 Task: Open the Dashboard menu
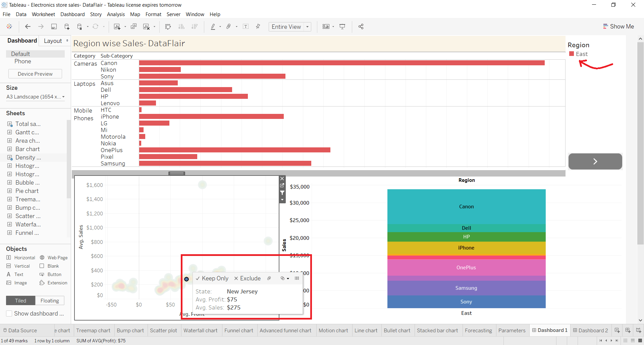pos(72,14)
